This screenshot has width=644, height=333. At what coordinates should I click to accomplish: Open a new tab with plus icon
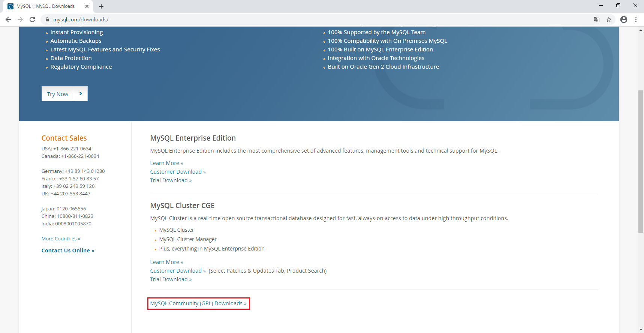[x=101, y=6]
